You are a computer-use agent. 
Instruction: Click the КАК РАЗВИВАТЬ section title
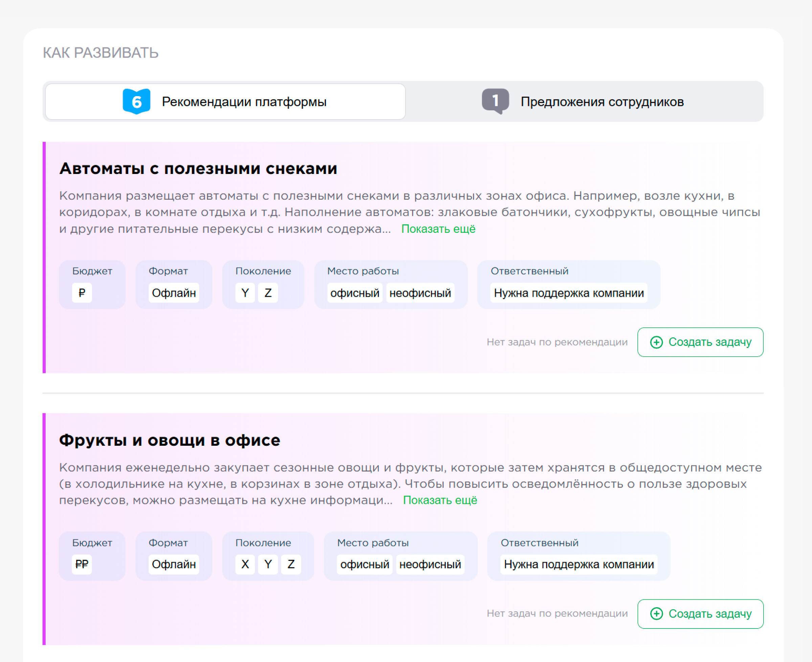tap(100, 52)
